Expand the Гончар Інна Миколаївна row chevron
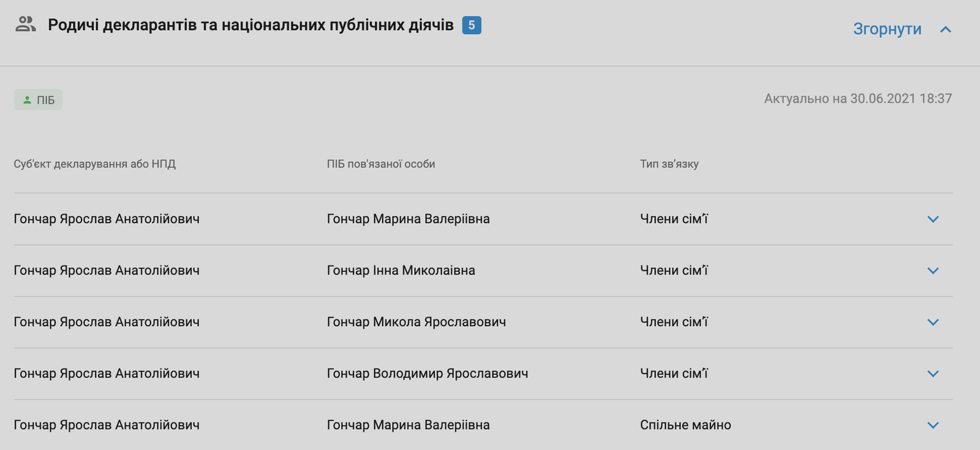The width and height of the screenshot is (980, 450). [933, 270]
